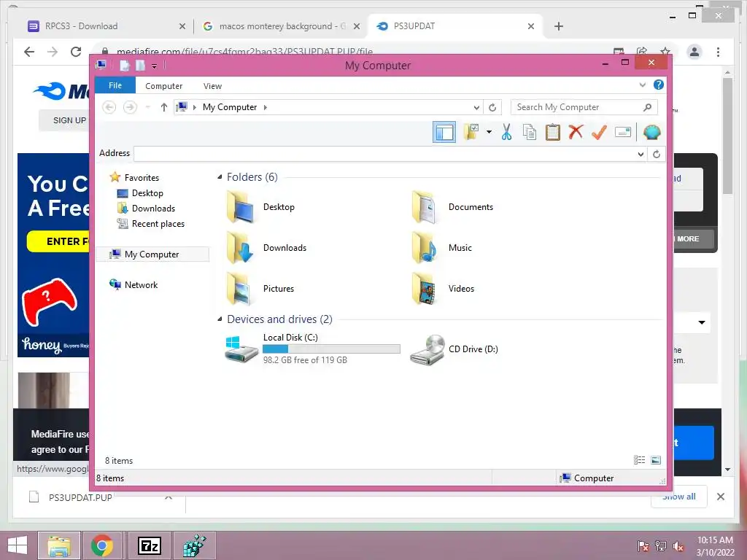
Task: Toggle the navigation pane toolbar button
Action: click(x=444, y=133)
